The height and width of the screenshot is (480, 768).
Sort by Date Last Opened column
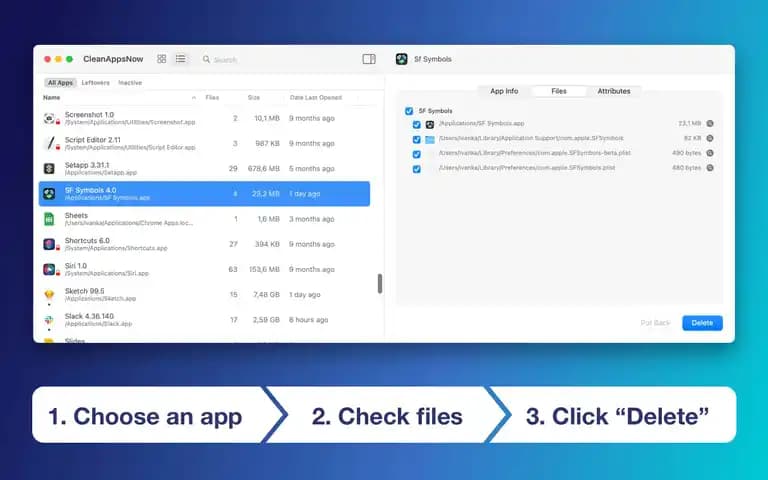click(316, 97)
